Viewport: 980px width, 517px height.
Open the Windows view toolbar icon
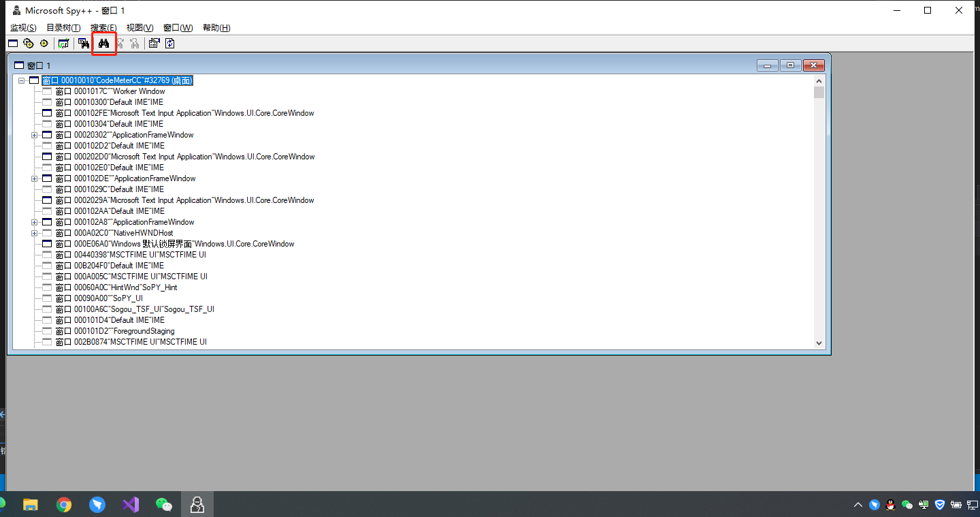[x=12, y=44]
